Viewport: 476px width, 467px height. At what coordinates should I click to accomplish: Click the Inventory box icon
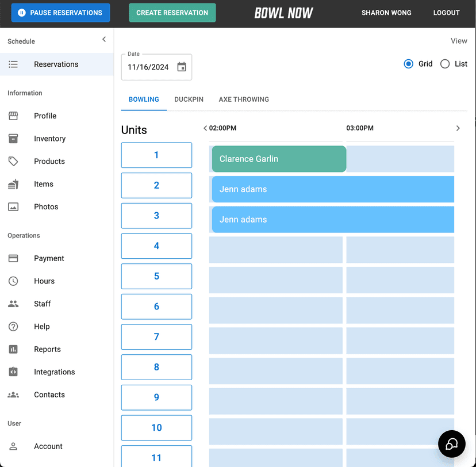pyautogui.click(x=13, y=139)
